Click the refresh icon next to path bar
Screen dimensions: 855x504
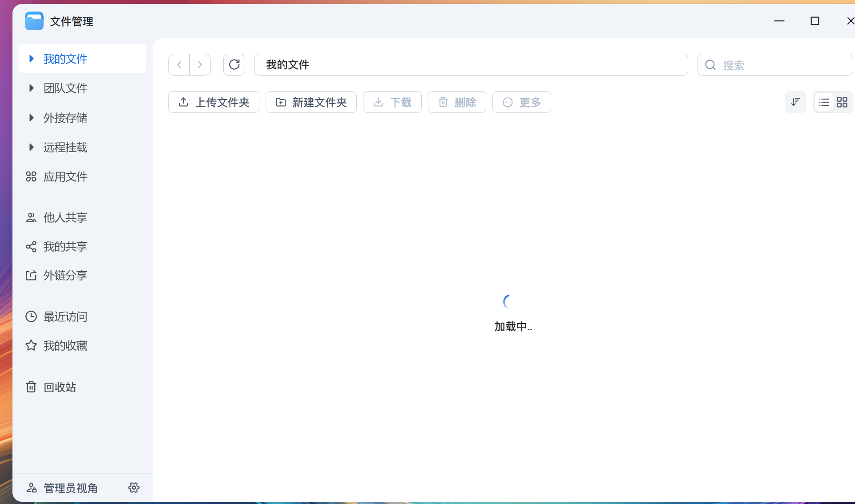(x=234, y=65)
